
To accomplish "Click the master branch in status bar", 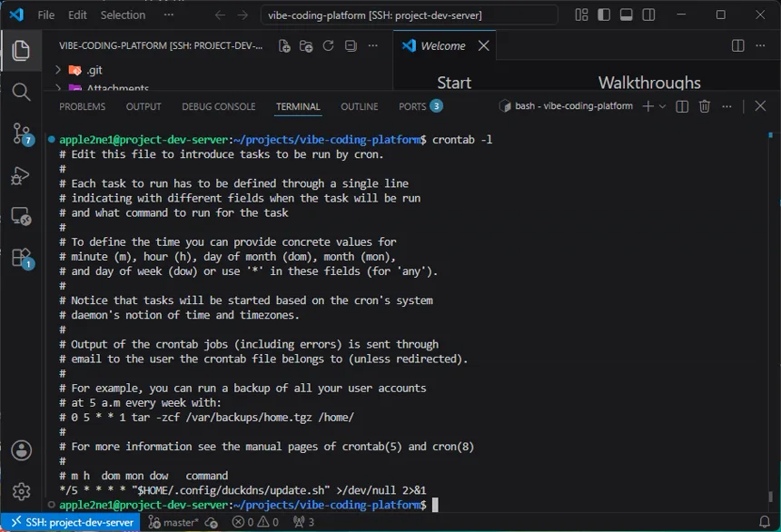I will tap(173, 522).
